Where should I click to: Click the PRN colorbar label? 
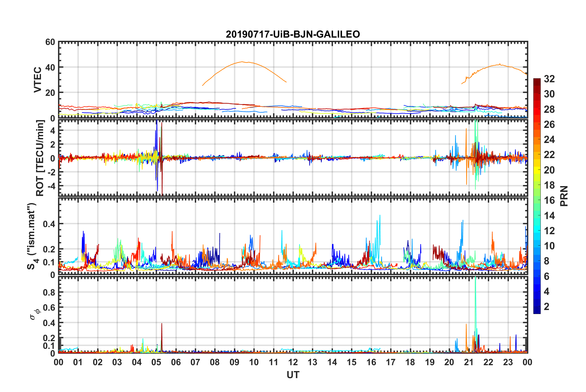[x=564, y=196]
